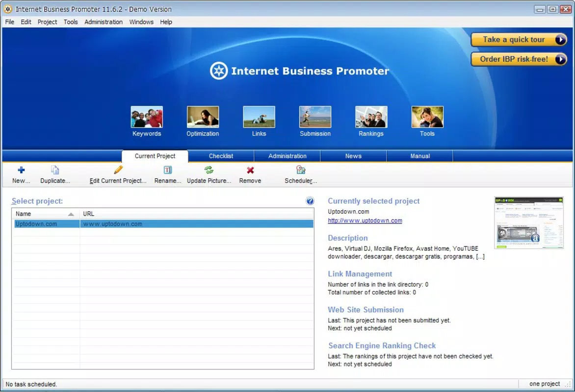The image size is (575, 392).
Task: Click the URL column header
Action: 197,214
